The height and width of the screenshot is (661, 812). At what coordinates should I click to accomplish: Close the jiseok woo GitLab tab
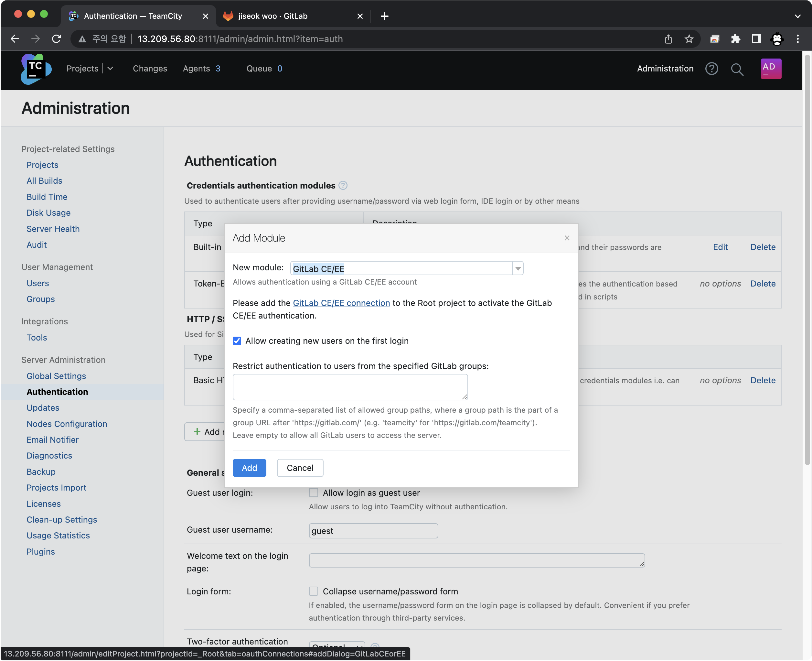(360, 16)
